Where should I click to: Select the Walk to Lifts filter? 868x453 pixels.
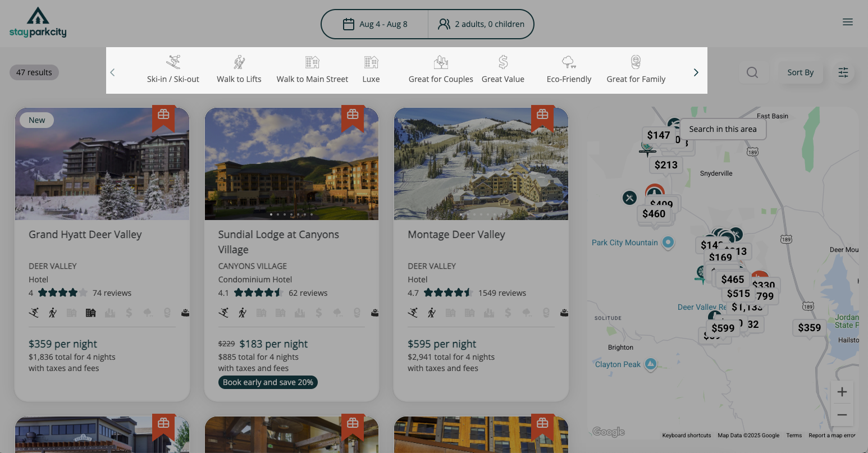tap(239, 70)
